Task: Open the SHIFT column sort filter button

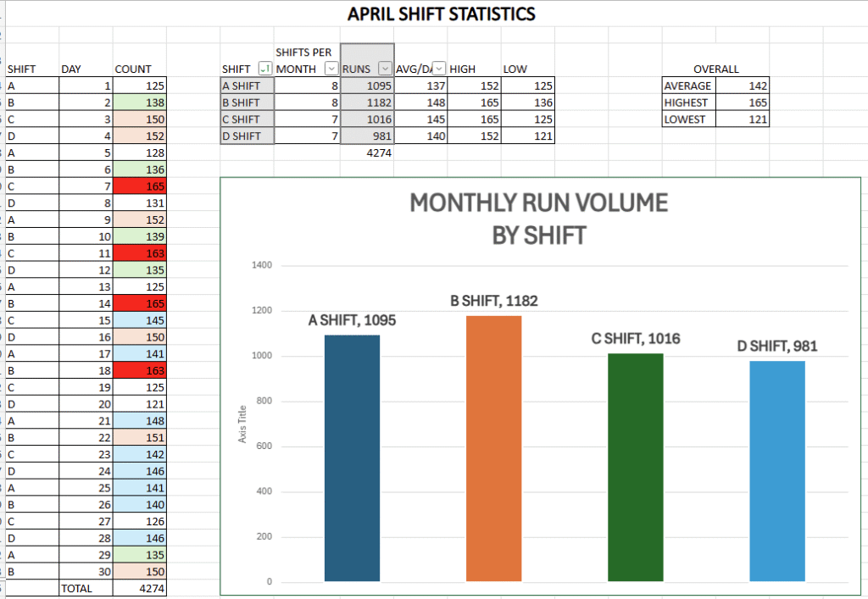Action: coord(264,69)
